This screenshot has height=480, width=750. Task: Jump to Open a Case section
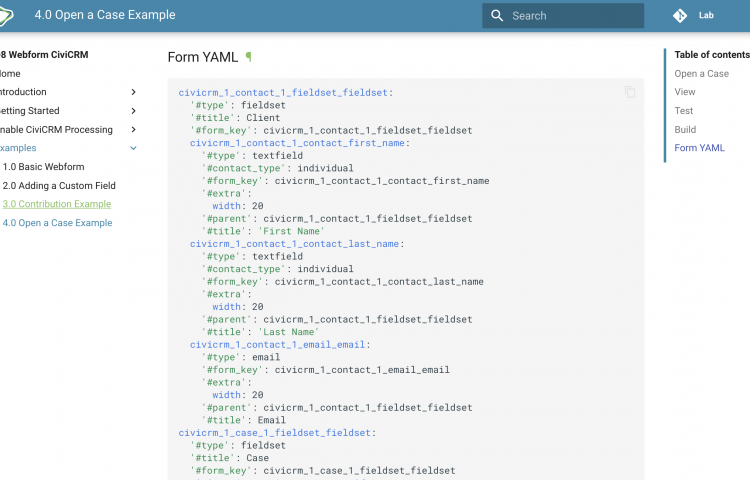coord(701,74)
